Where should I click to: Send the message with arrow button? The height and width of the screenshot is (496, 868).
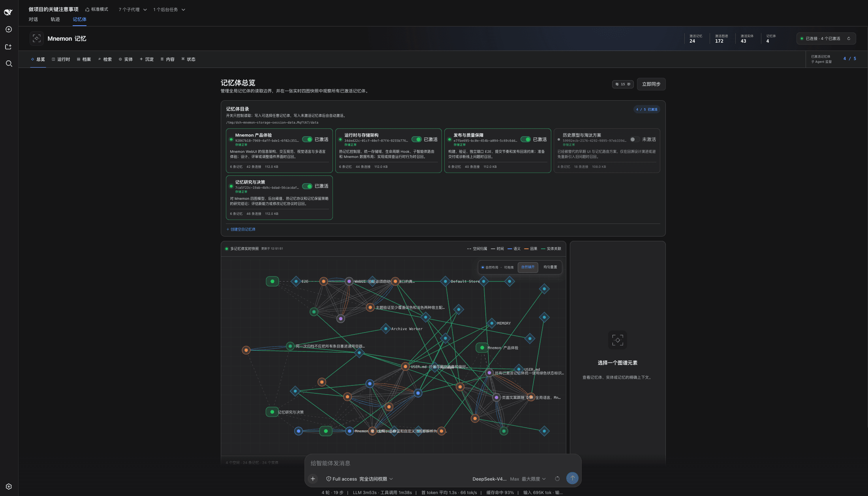572,478
